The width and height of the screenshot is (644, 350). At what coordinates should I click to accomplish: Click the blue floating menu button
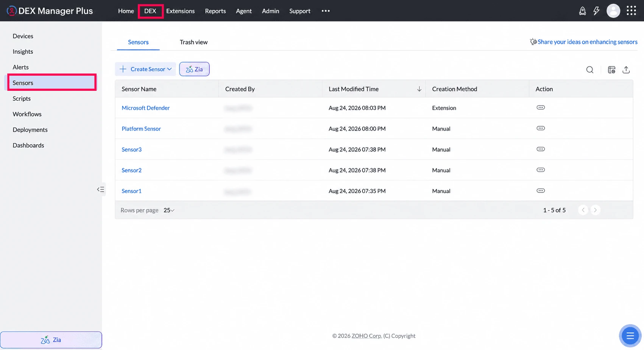pos(630,336)
